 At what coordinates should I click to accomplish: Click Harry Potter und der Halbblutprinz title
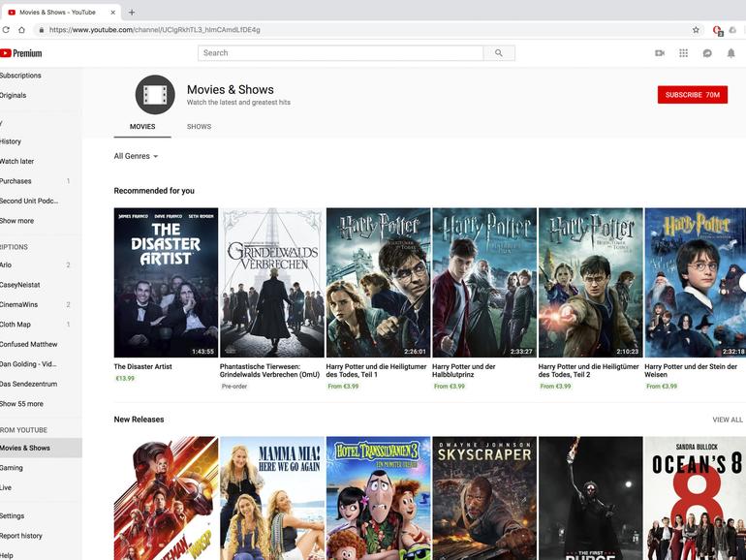coord(464,371)
